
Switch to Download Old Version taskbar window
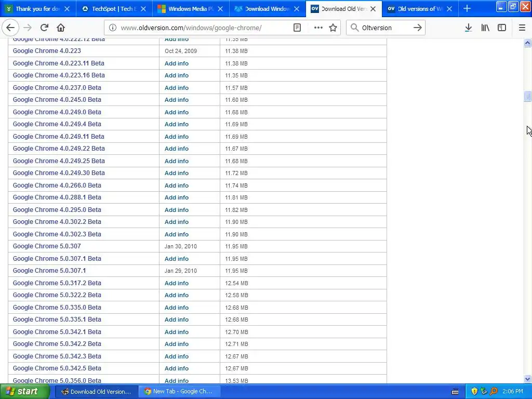click(96, 392)
